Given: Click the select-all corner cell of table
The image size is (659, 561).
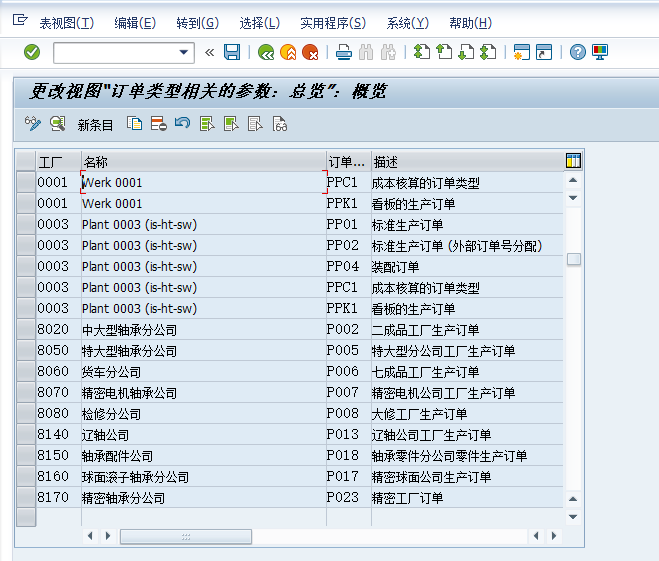Looking at the screenshot, I should coord(26,161).
